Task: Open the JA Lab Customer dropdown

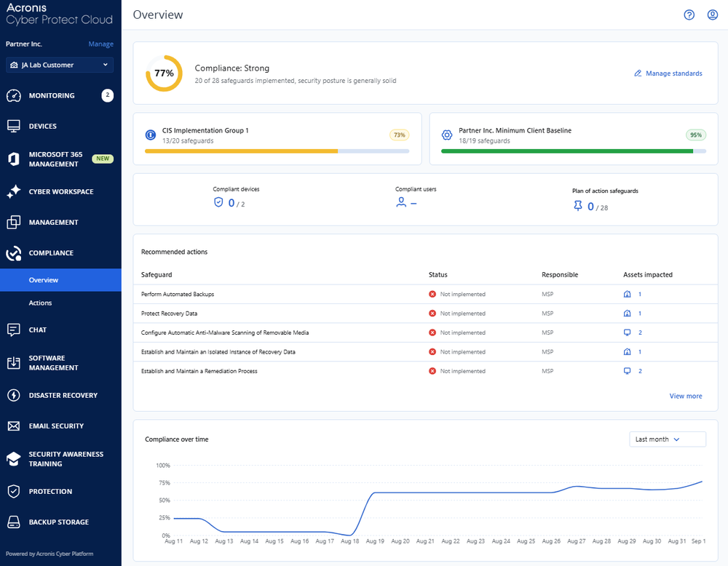Action: pyautogui.click(x=60, y=65)
